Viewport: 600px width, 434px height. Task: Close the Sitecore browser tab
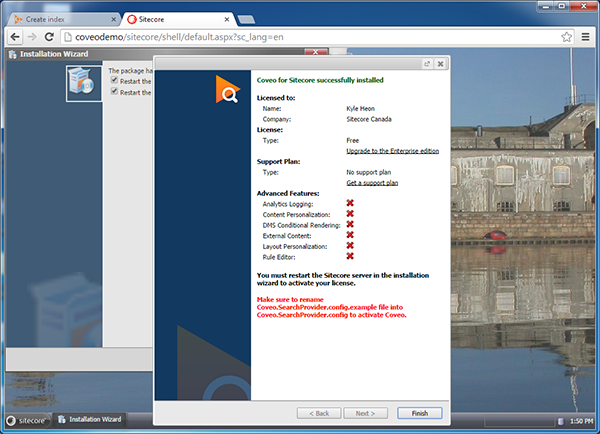tap(227, 19)
